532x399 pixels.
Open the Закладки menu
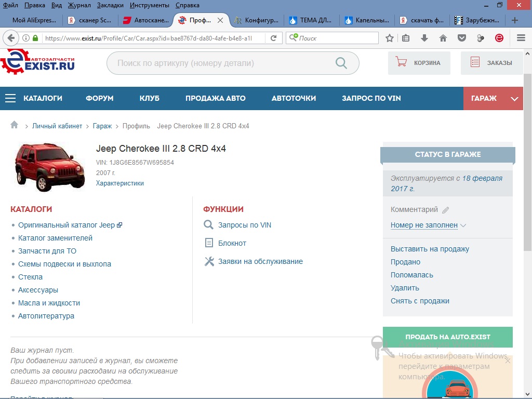click(x=110, y=5)
